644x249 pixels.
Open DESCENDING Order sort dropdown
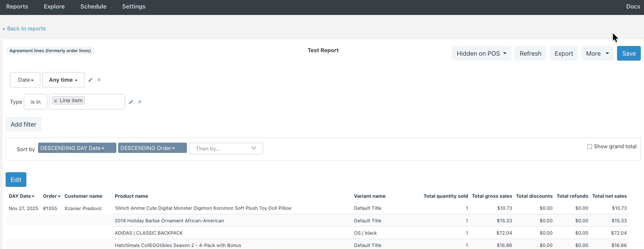click(x=152, y=148)
